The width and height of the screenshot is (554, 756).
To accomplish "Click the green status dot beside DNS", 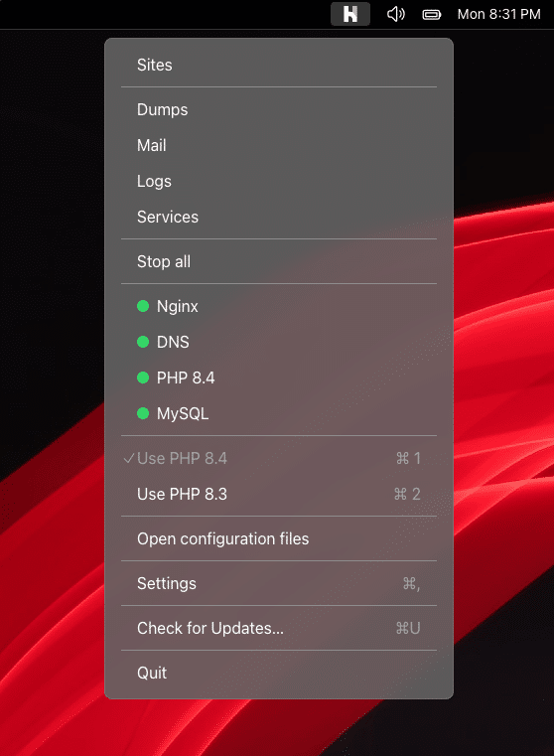I will [143, 342].
